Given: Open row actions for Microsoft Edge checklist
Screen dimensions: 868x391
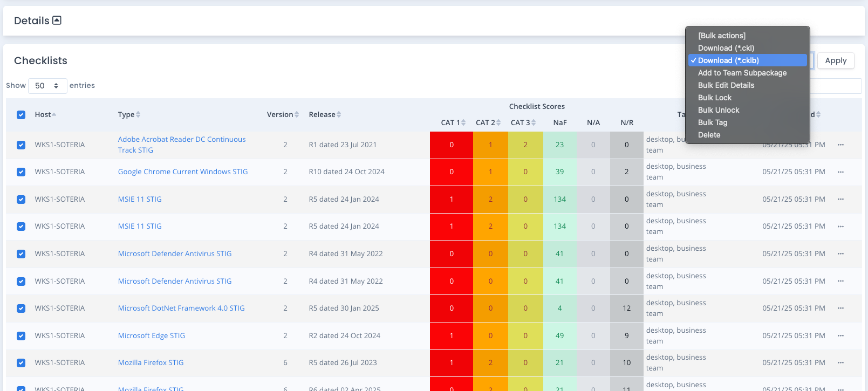Looking at the screenshot, I should 840,335.
